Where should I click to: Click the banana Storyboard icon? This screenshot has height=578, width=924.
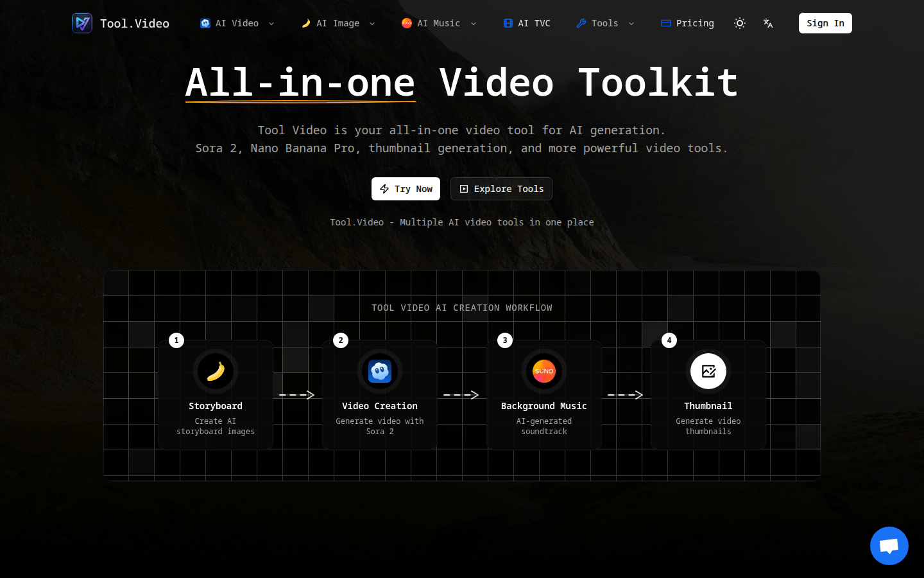point(216,371)
